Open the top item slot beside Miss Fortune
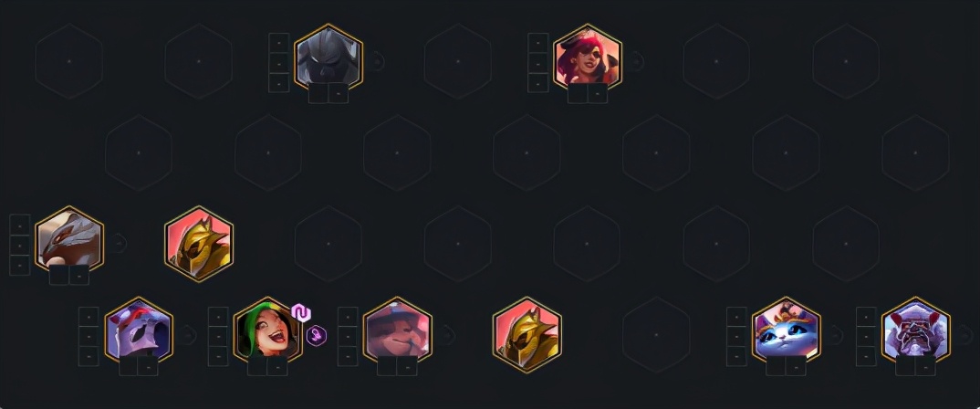 (x=538, y=43)
